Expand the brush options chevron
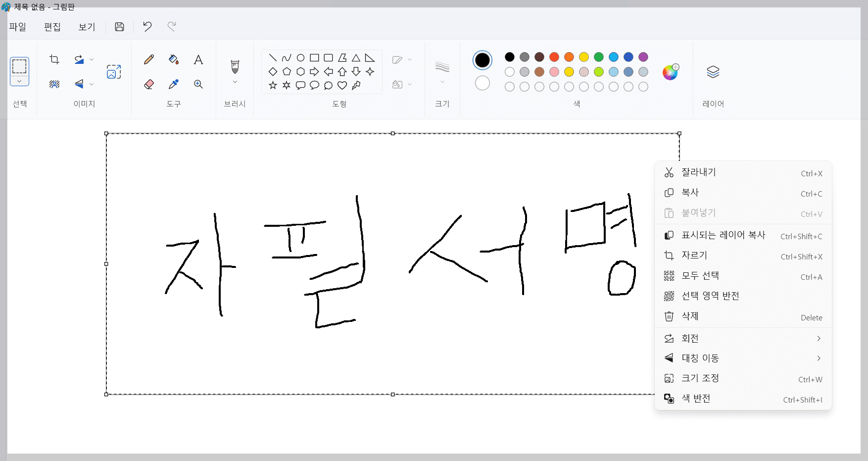The image size is (868, 461). click(235, 81)
